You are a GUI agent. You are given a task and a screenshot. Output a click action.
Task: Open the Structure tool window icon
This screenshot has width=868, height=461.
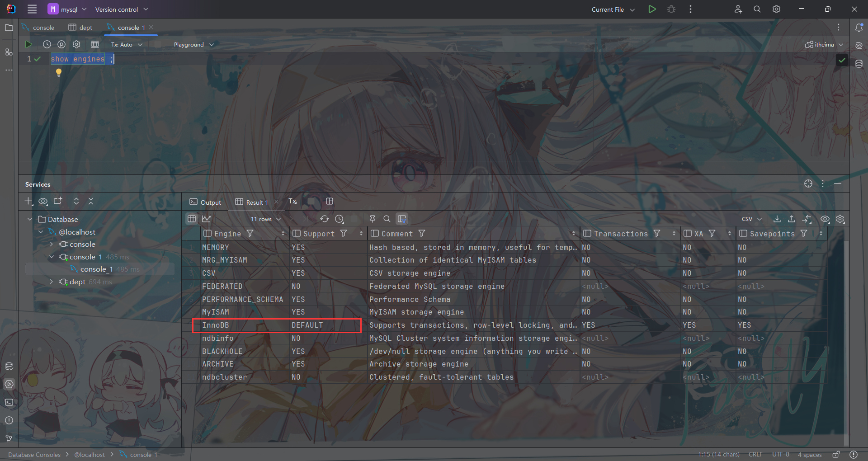click(x=9, y=52)
